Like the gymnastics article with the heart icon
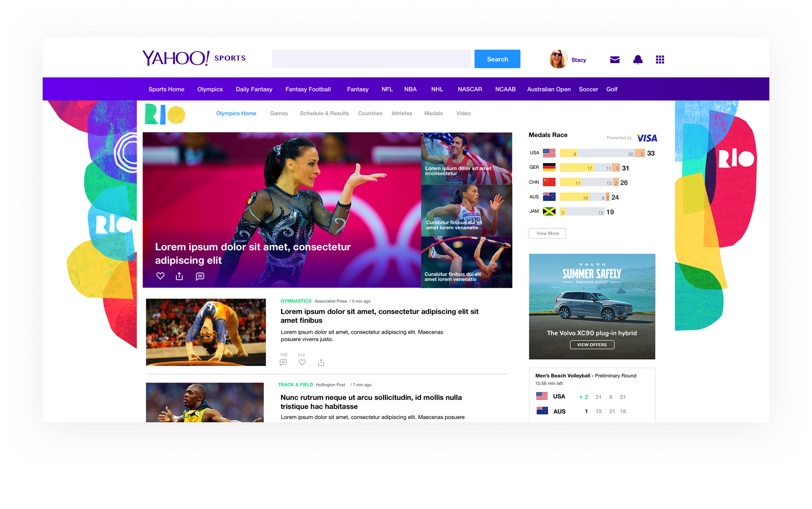This screenshot has width=812, height=509. click(302, 362)
